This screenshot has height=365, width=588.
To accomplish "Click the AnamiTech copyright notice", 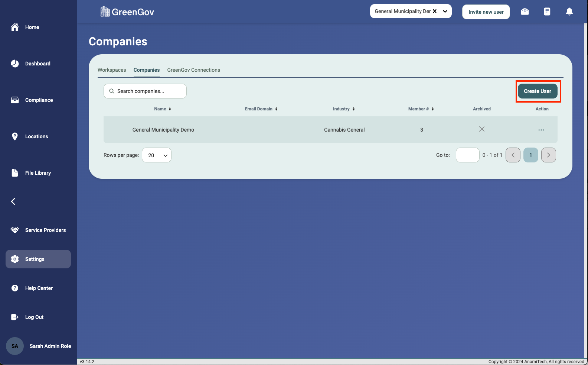I will click(x=536, y=362).
